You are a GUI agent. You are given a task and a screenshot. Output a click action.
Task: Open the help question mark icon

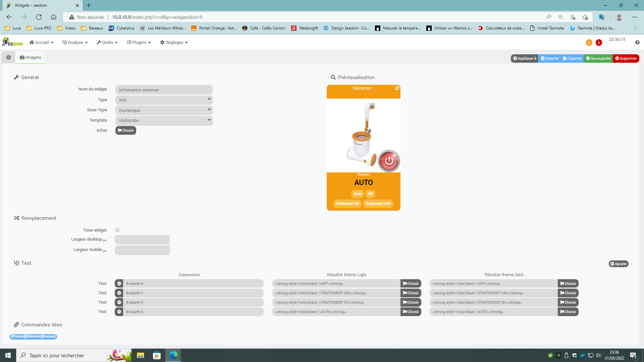[x=637, y=42]
